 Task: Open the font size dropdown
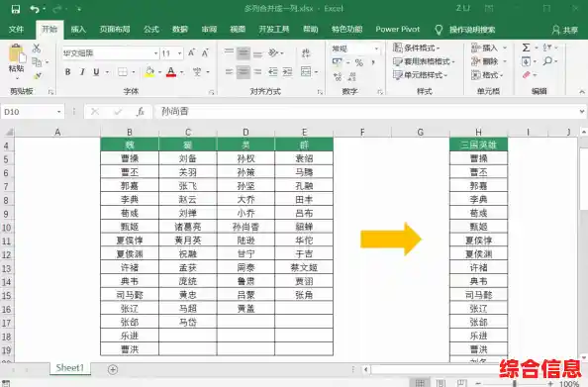(x=179, y=53)
